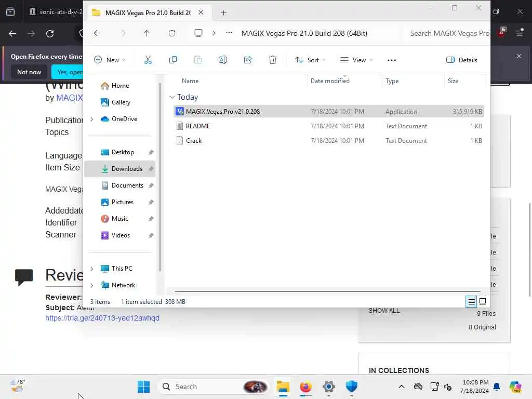Open Desktop in navigation pane

[x=119, y=152]
